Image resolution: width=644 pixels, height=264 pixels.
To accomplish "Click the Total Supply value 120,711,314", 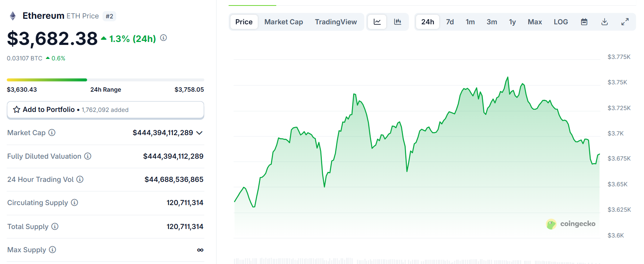I will pyautogui.click(x=185, y=226).
